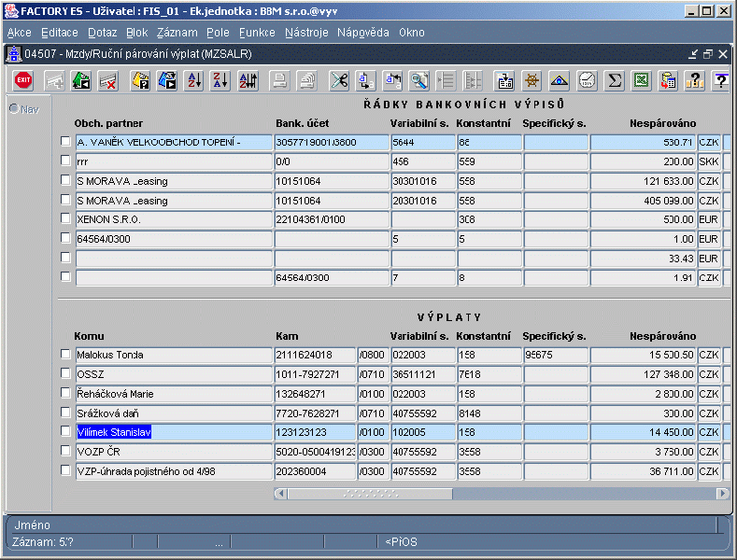This screenshot has width=737, height=560.
Task: Click the scissors cut icon
Action: [x=339, y=81]
